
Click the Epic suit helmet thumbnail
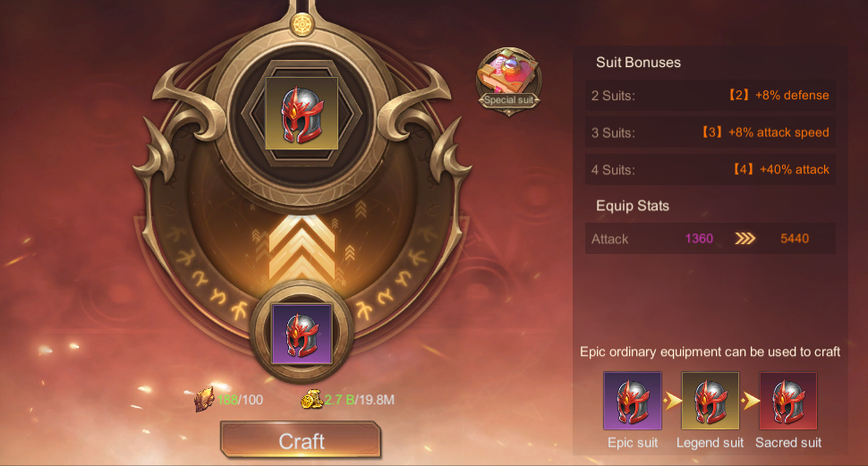(x=632, y=401)
